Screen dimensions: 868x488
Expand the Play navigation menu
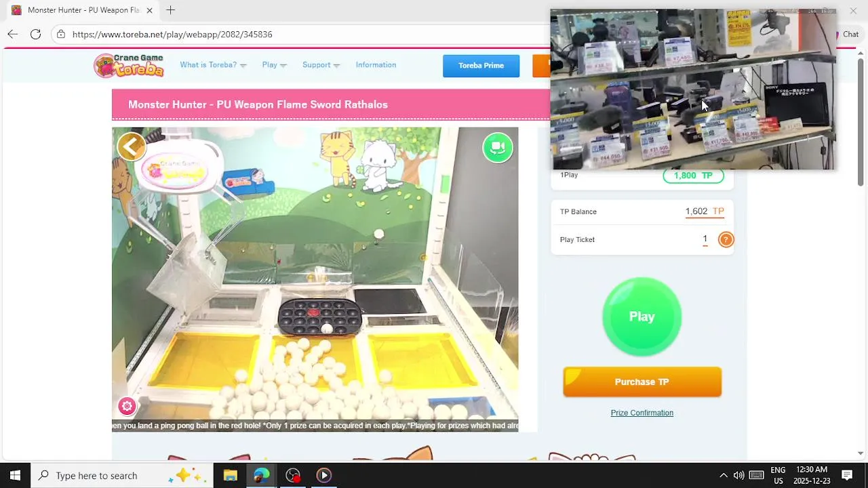click(x=274, y=65)
